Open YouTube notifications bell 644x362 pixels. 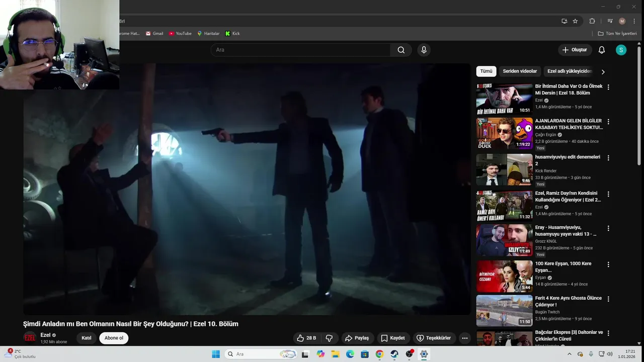[602, 50]
